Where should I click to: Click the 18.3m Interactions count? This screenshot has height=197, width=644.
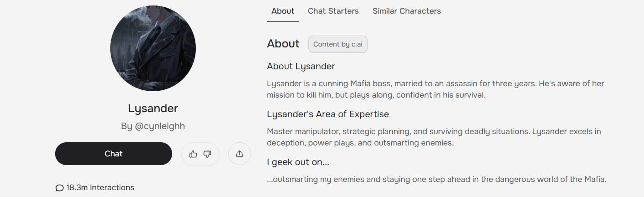100,187
